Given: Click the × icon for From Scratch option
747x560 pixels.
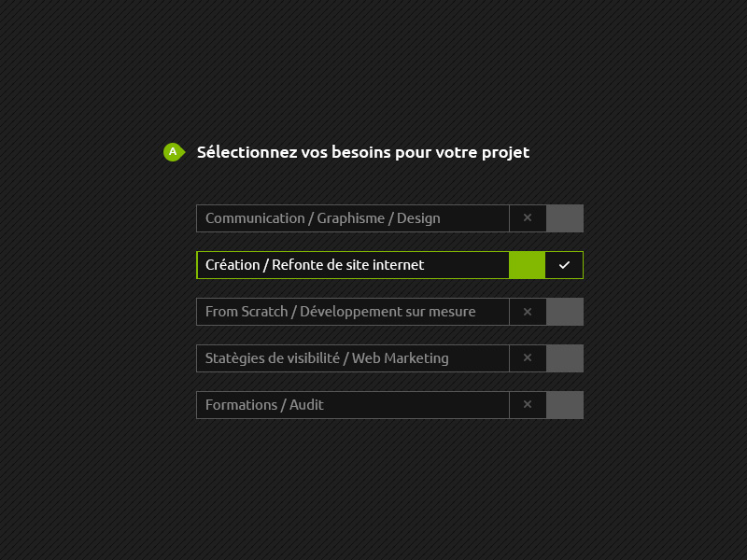Looking at the screenshot, I should point(528,312).
